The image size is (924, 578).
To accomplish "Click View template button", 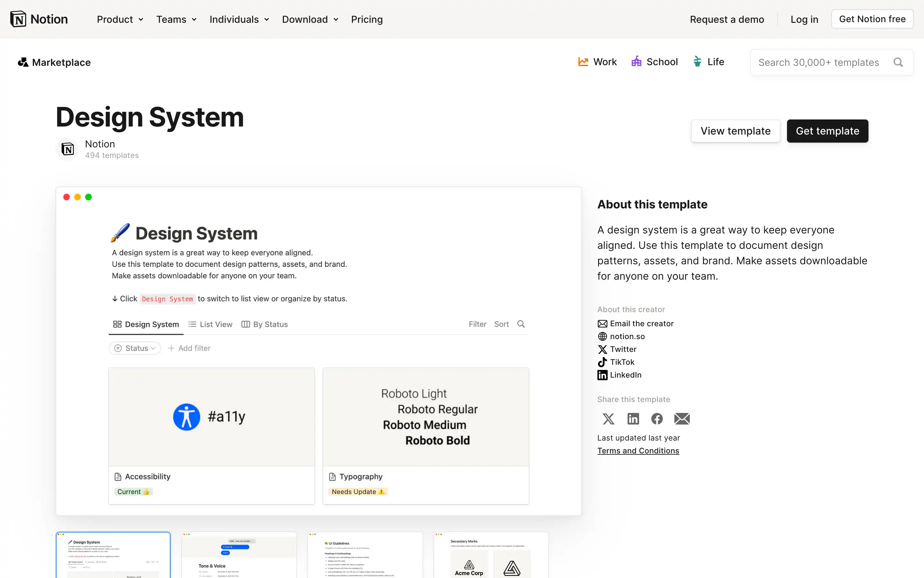I will [735, 131].
